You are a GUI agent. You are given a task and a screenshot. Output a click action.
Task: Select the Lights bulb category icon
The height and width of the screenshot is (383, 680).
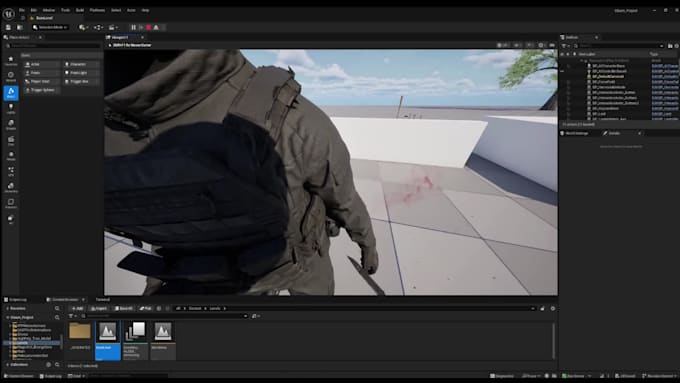click(x=11, y=108)
